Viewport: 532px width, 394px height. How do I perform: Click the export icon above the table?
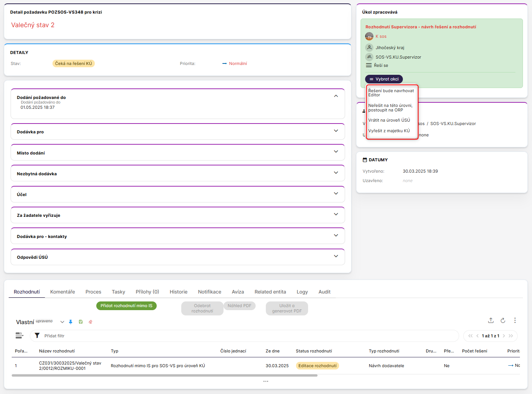490,320
